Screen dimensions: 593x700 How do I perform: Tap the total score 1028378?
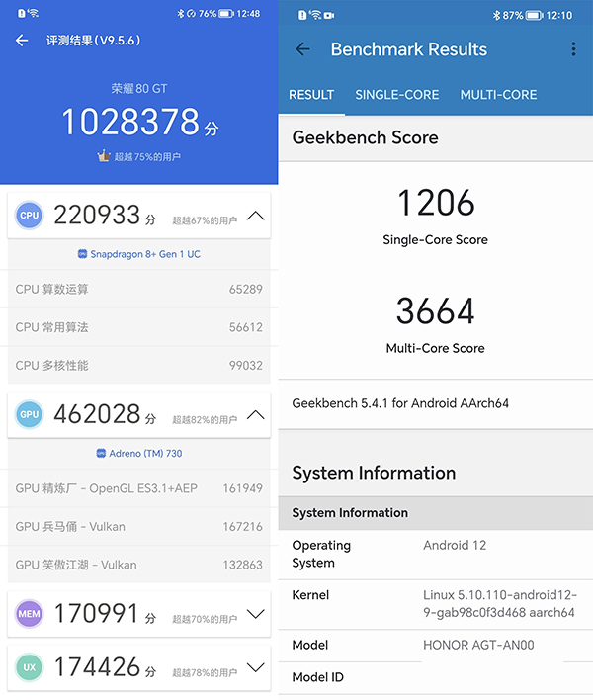(130, 123)
